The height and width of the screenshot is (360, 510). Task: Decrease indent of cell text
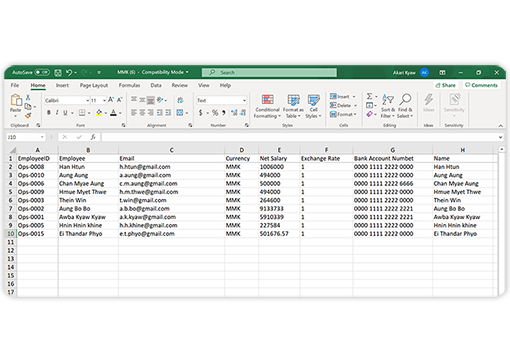(159, 113)
